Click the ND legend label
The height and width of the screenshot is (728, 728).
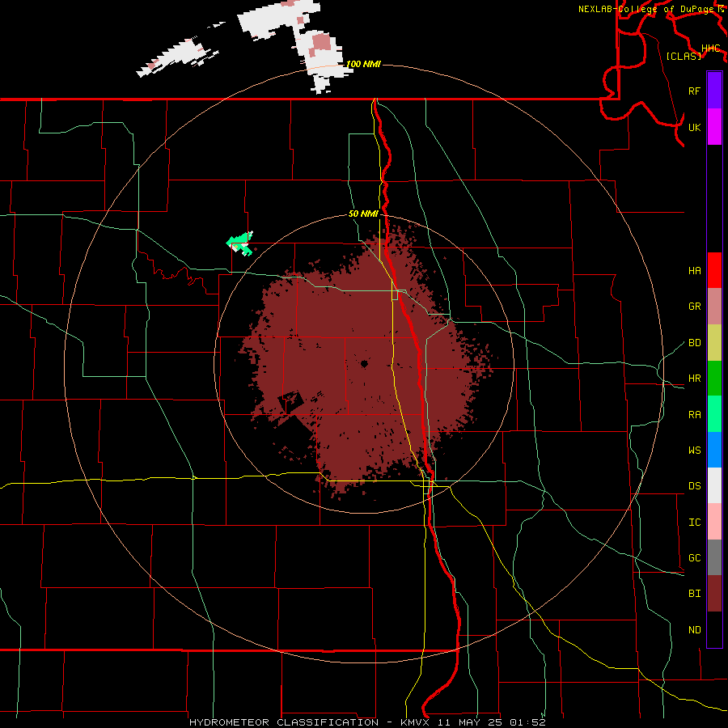click(x=694, y=630)
